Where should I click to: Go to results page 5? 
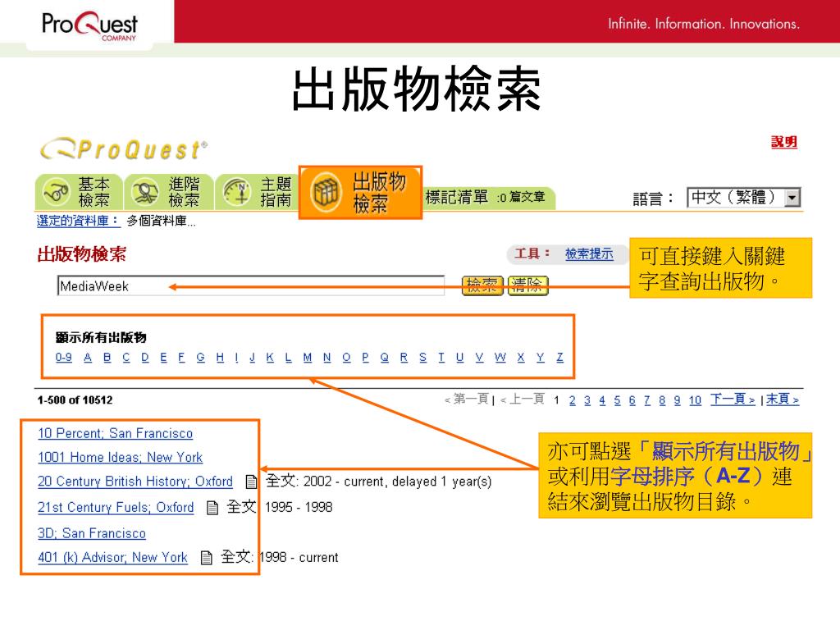(x=617, y=400)
